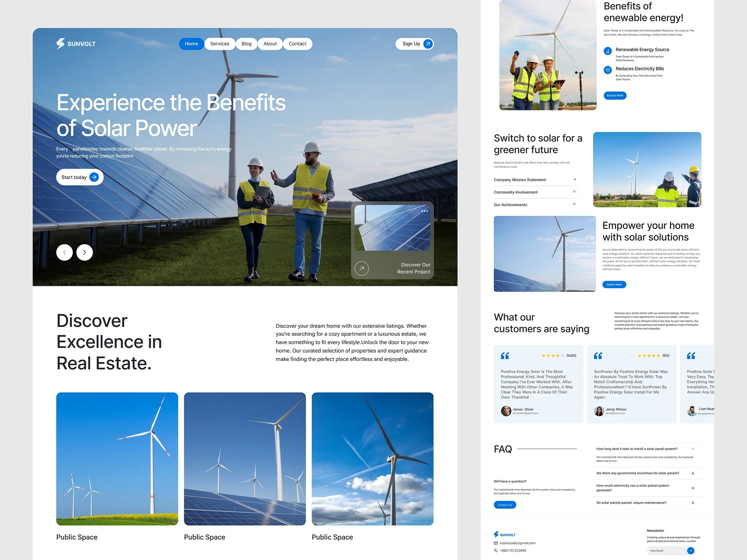
Task: Expand the government incentives FAQ question
Action: click(693, 473)
